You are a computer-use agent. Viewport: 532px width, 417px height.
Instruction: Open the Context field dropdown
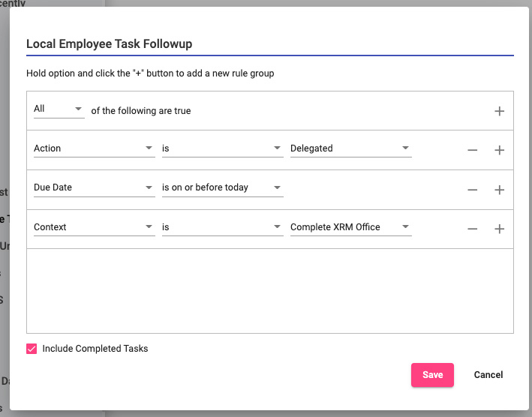94,227
